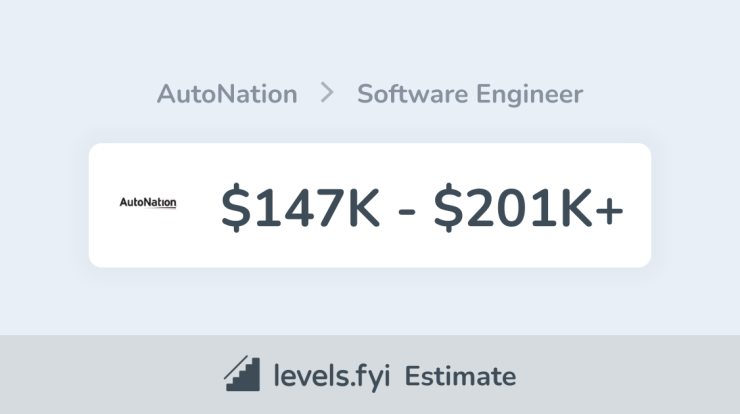Click the word Software in the breadcrumb
Viewport: 740px width, 414px height.
point(413,94)
